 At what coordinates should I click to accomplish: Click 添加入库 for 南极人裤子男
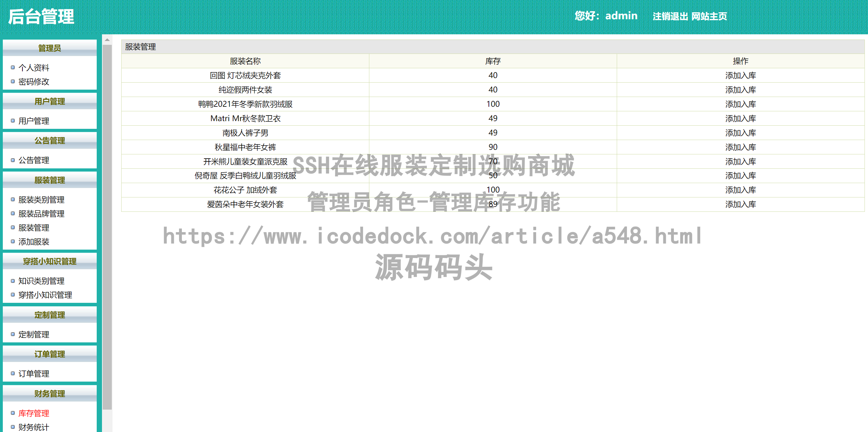(x=740, y=133)
